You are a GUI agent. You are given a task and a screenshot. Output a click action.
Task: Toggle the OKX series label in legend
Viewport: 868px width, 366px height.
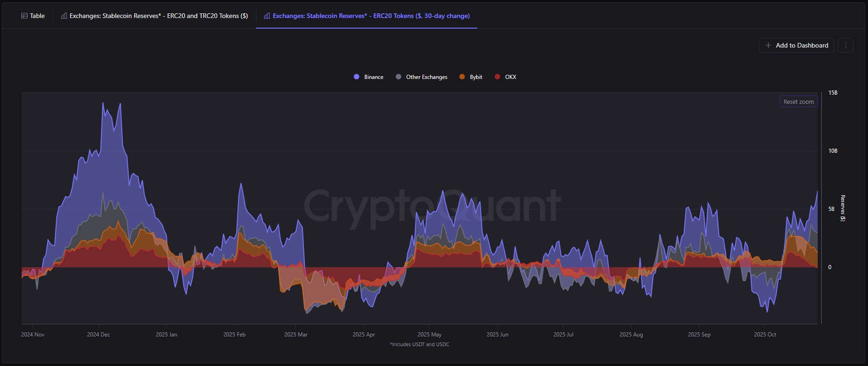click(x=511, y=77)
